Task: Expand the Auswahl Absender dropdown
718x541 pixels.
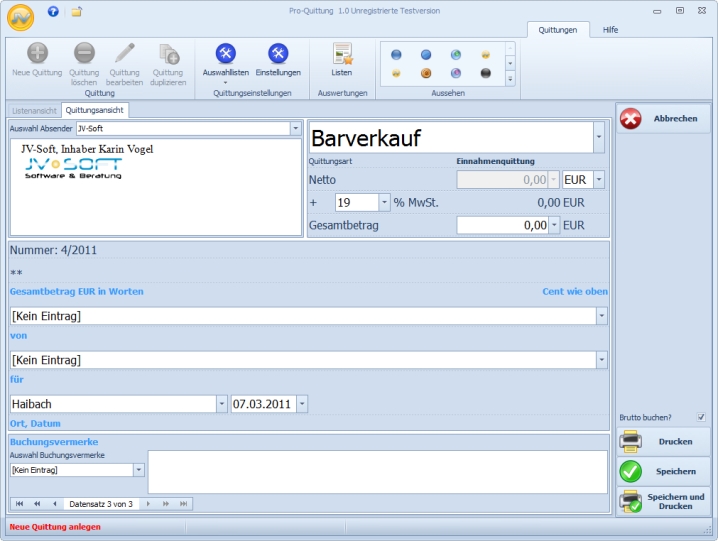Action: pos(295,129)
